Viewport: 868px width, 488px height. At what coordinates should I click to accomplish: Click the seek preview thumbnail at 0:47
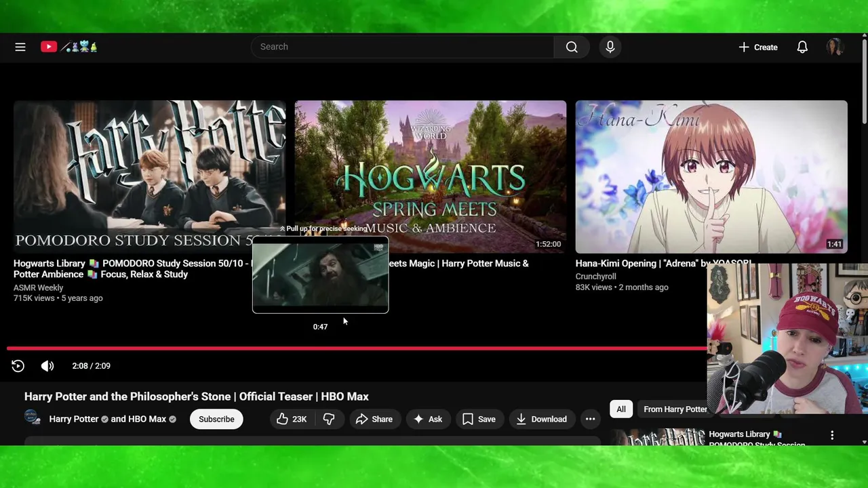click(320, 274)
